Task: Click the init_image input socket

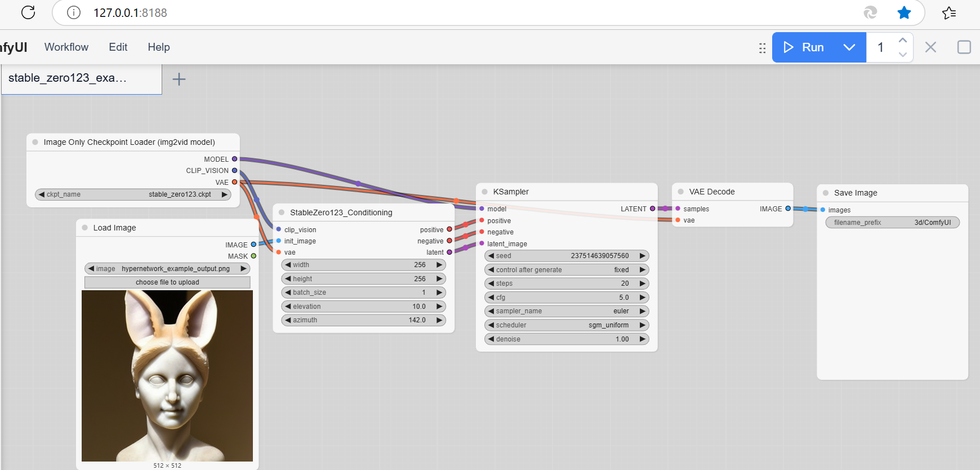Action: (279, 241)
